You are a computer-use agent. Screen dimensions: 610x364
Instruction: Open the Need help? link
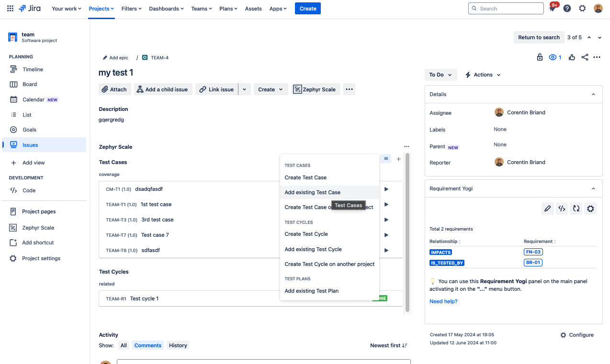443,301
